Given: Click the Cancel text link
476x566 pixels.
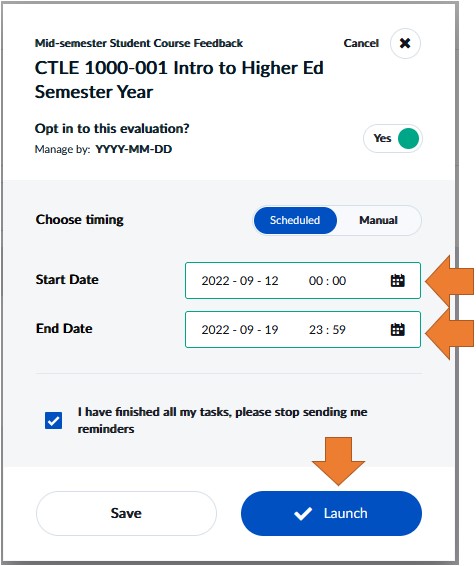Looking at the screenshot, I should click(361, 43).
